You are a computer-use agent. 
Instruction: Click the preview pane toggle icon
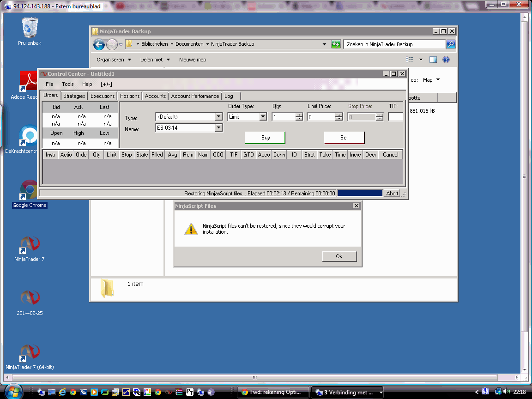click(433, 60)
